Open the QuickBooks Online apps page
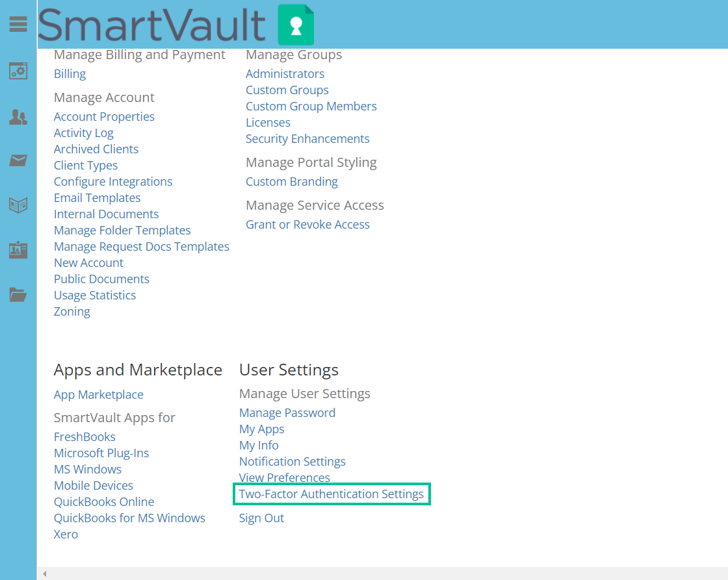Image resolution: width=728 pixels, height=580 pixels. [103, 501]
